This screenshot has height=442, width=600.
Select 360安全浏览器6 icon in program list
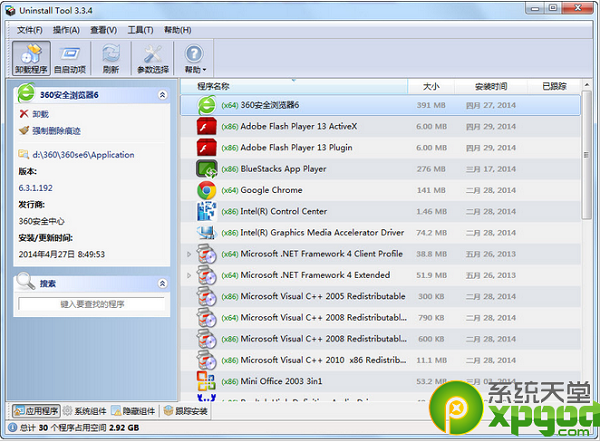click(207, 105)
